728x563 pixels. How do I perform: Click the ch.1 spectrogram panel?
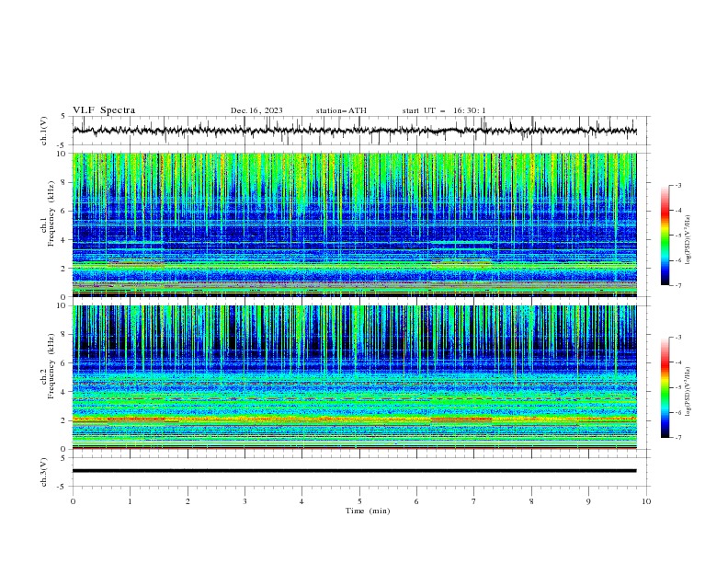pyautogui.click(x=355, y=224)
